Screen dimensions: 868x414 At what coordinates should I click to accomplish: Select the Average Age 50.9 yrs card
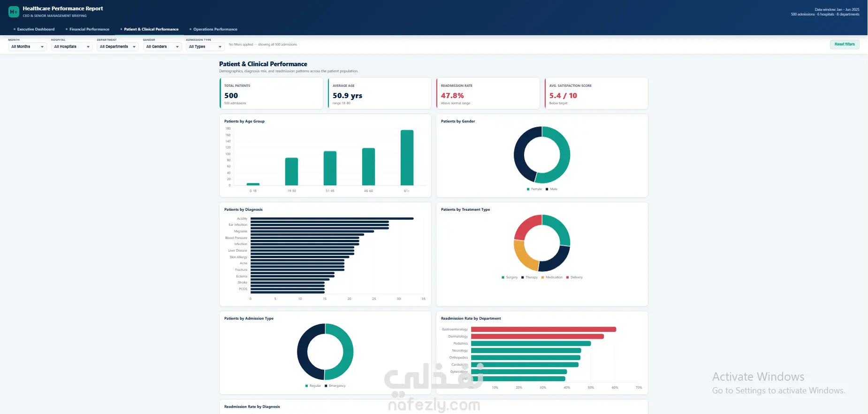coord(380,93)
